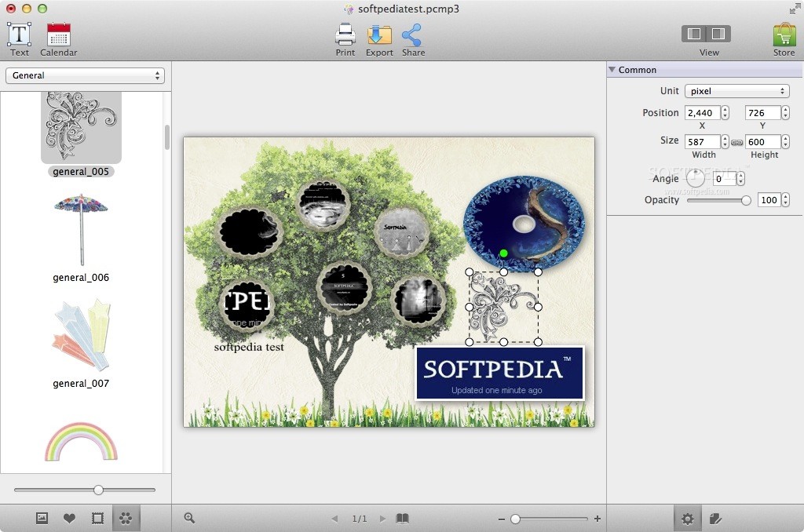Switch to the clipart flower tab icon
The height and width of the screenshot is (532, 804).
click(x=126, y=518)
